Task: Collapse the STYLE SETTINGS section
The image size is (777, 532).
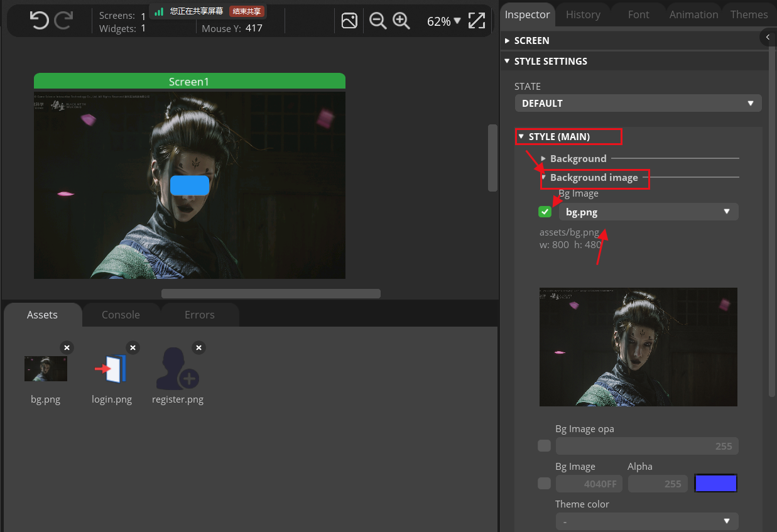Action: [634, 61]
